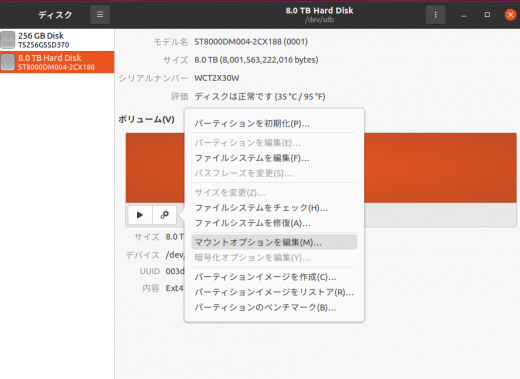
Task: Click the assessment ディスクは正常です text
Action: click(260, 97)
